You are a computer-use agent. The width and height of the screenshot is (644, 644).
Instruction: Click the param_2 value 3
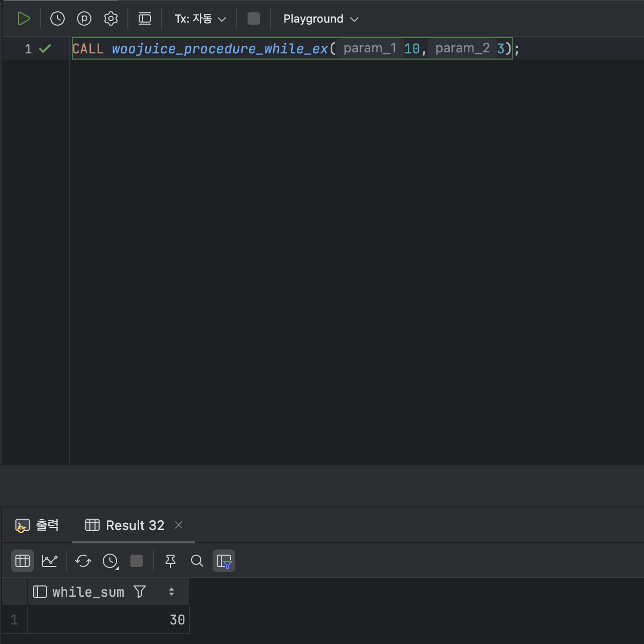[x=501, y=49]
